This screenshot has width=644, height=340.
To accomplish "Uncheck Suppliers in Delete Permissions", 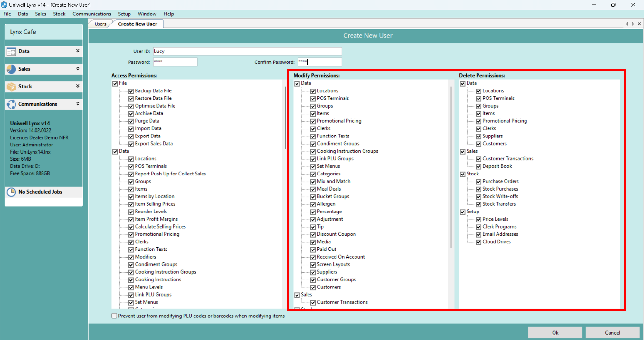I will pos(478,137).
